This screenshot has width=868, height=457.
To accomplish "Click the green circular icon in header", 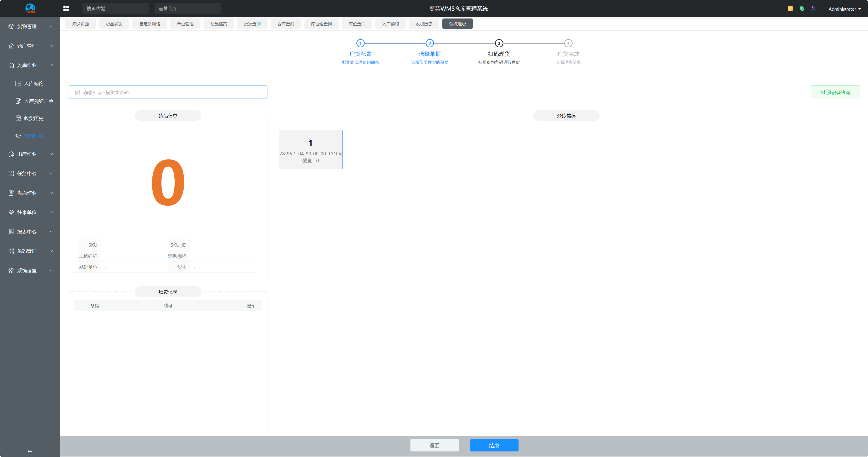I will click(802, 8).
